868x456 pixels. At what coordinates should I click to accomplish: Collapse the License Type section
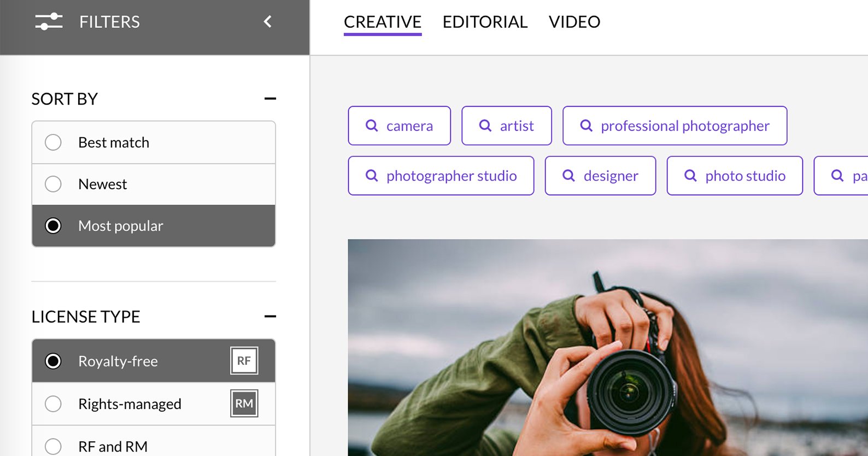270,317
